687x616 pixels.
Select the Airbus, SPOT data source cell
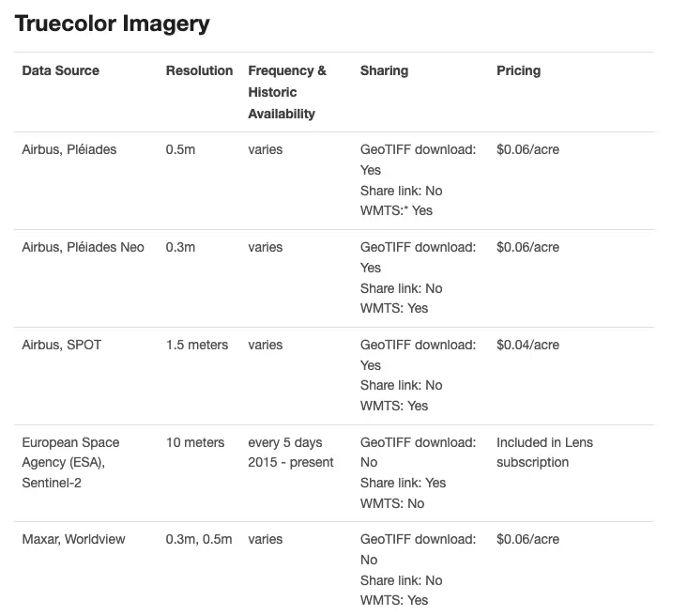tap(62, 345)
